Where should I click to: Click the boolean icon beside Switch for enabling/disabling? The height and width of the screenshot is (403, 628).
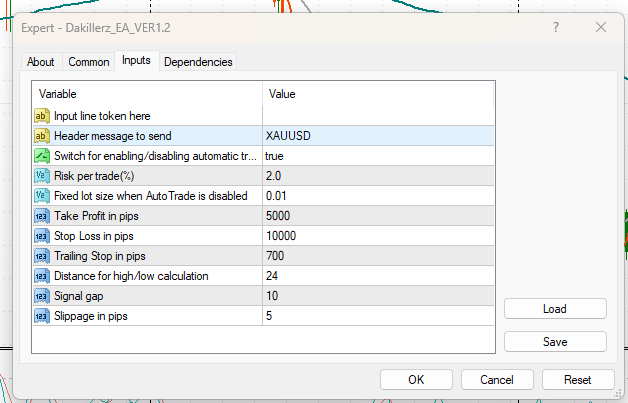coord(42,156)
